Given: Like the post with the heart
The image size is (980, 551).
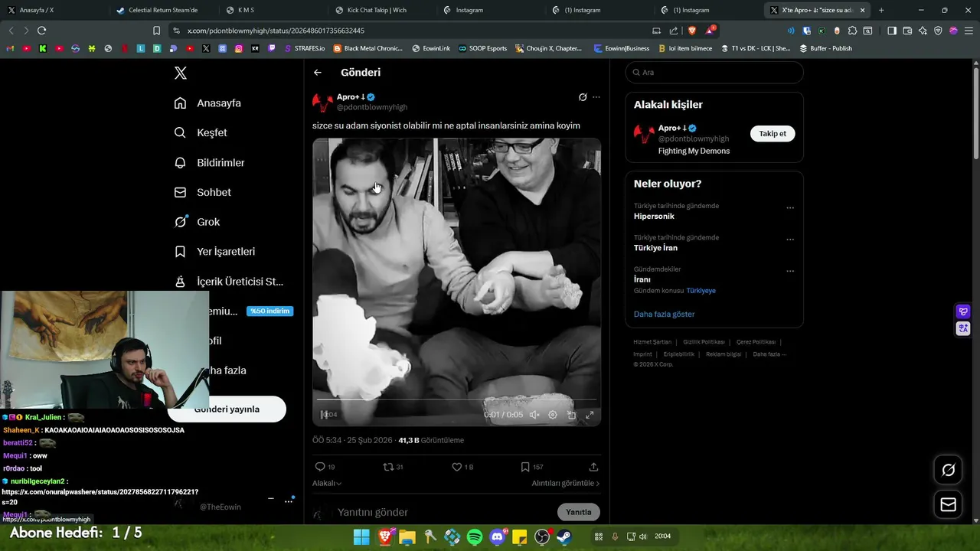Looking at the screenshot, I should [x=456, y=467].
